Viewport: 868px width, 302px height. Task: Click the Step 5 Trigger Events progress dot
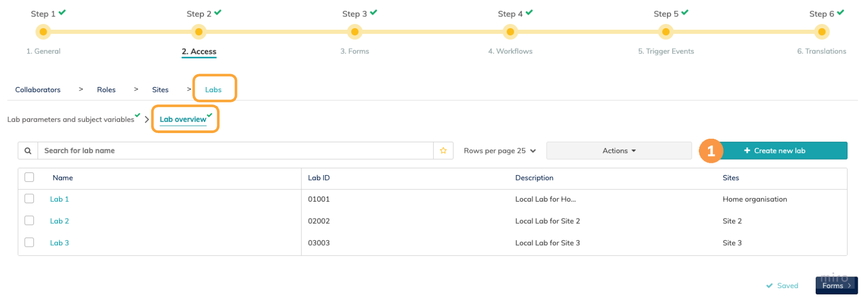click(666, 32)
